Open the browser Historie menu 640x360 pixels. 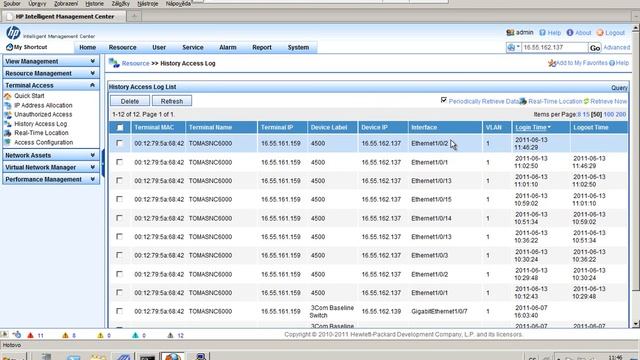pos(94,3)
